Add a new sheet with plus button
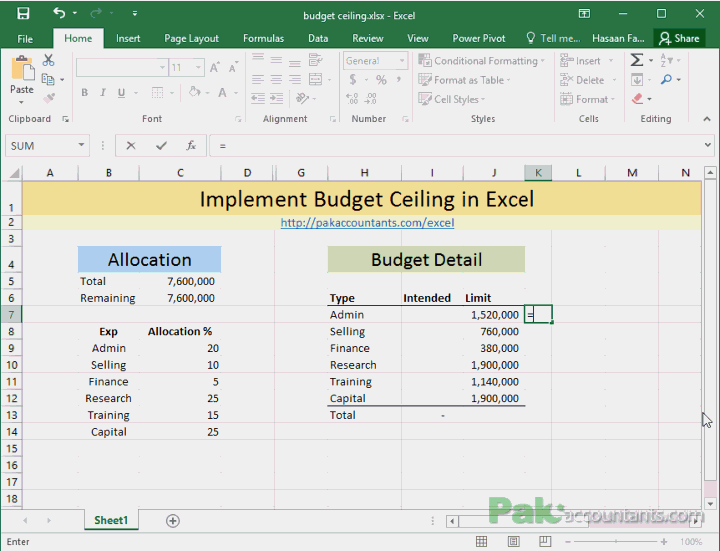 click(x=173, y=521)
